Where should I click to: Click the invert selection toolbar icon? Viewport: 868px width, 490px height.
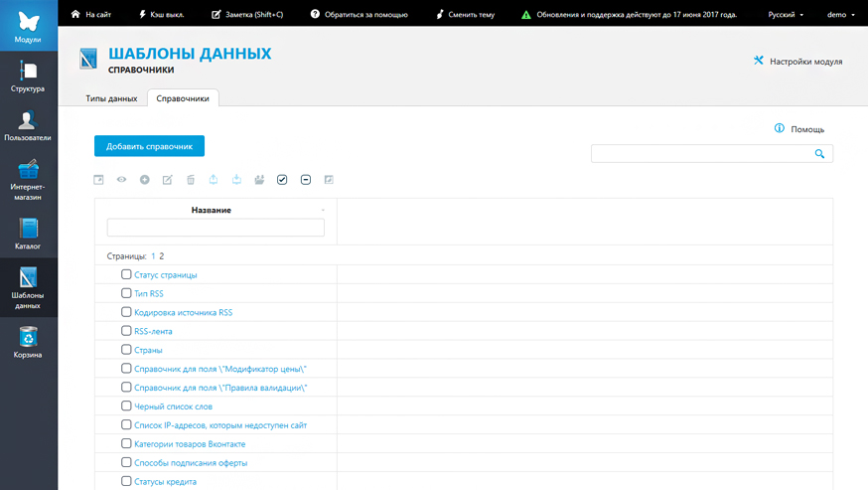[329, 180]
